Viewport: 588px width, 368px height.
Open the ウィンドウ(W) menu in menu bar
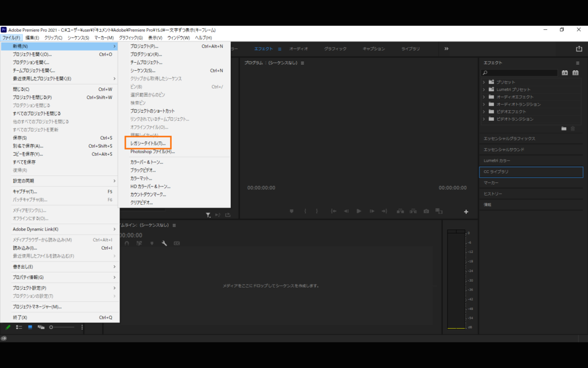point(179,37)
